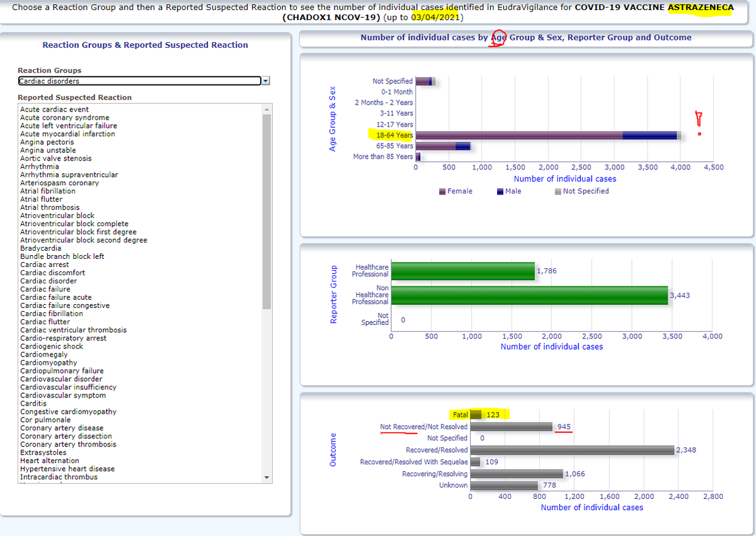Select Coronary artery dissection
Image resolution: width=756 pixels, height=536 pixels.
click(x=66, y=436)
